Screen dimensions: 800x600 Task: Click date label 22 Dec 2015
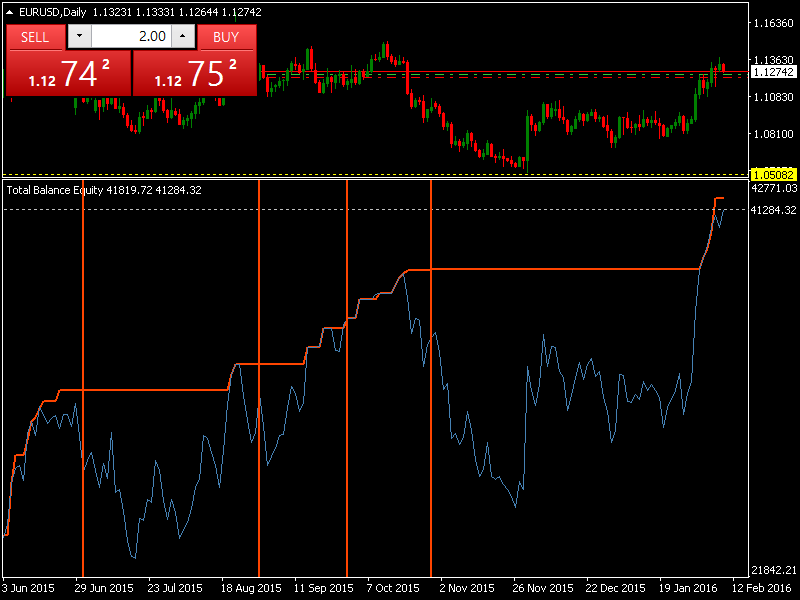click(615, 588)
